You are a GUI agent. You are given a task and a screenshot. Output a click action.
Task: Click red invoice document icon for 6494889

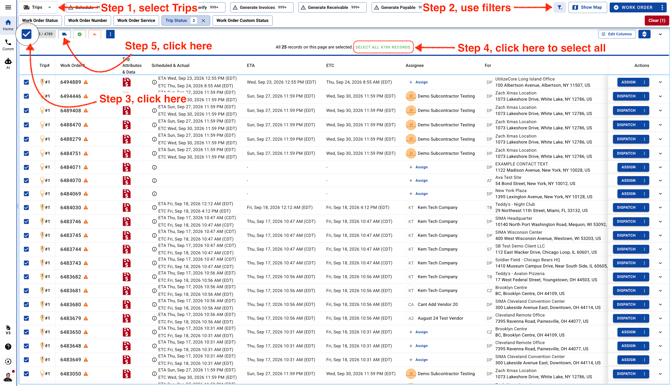coord(126,82)
